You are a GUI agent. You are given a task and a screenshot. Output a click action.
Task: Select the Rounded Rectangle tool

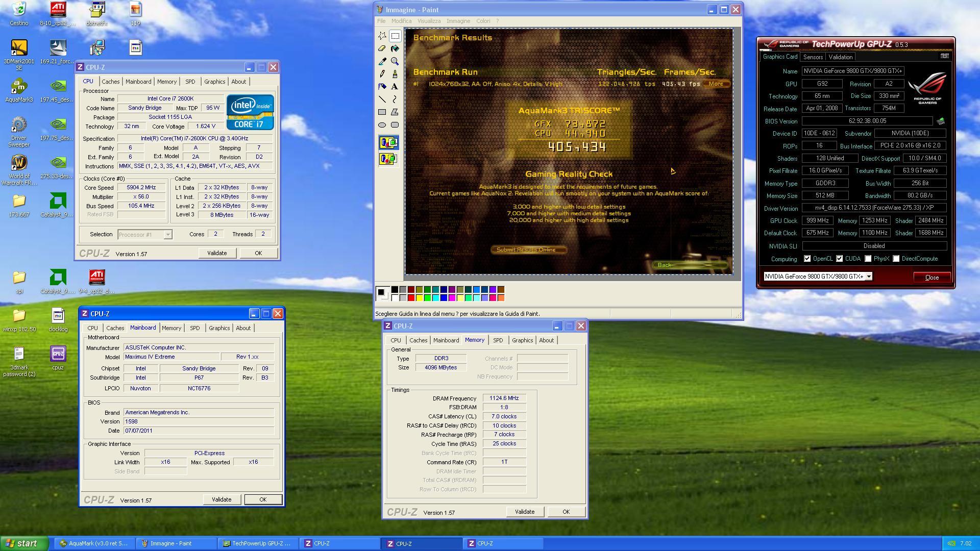point(395,125)
